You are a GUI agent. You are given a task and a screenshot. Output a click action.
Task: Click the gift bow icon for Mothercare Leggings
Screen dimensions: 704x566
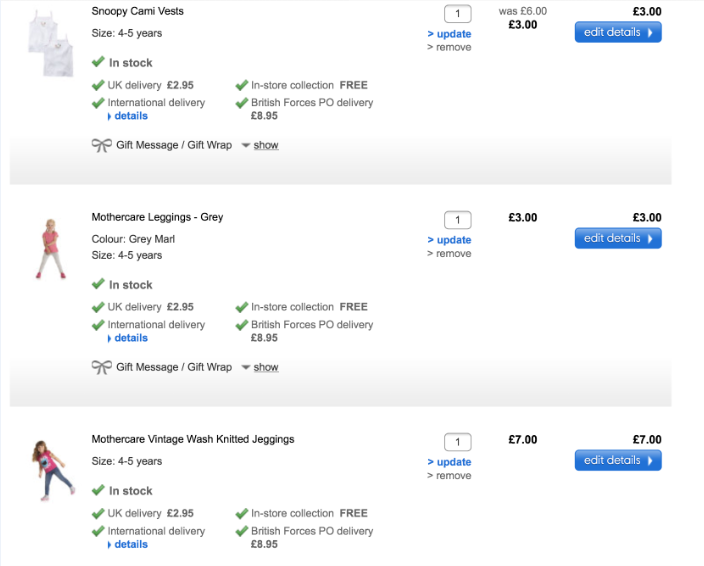(101, 367)
